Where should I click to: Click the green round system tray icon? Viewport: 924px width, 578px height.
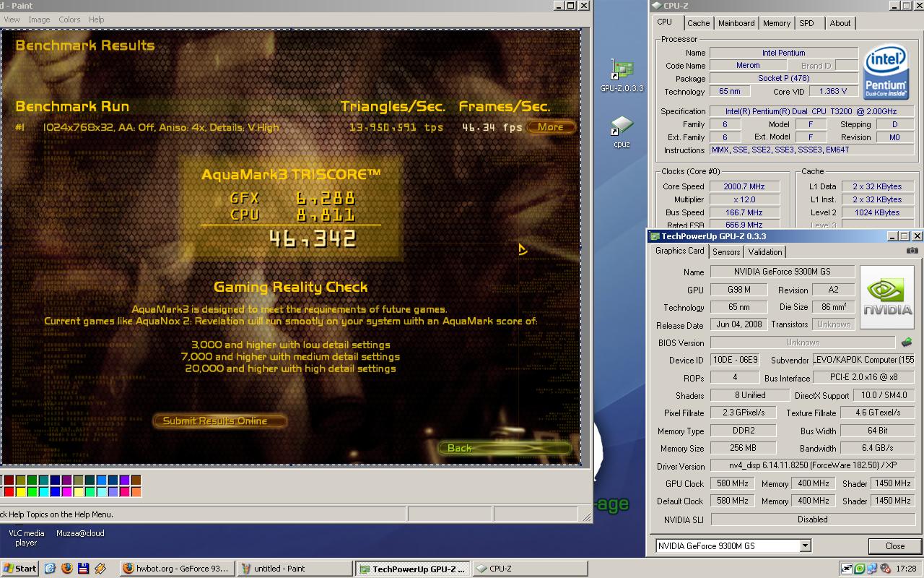click(859, 569)
